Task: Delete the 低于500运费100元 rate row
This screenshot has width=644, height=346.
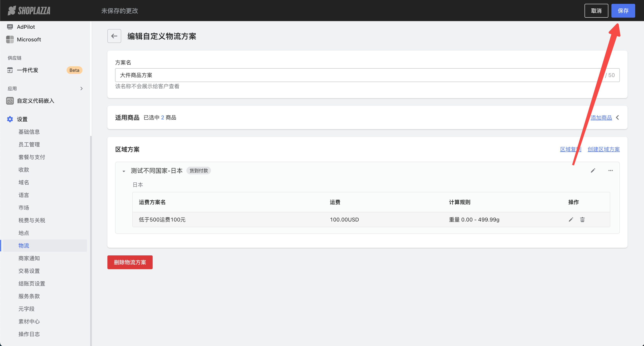Action: (582, 220)
